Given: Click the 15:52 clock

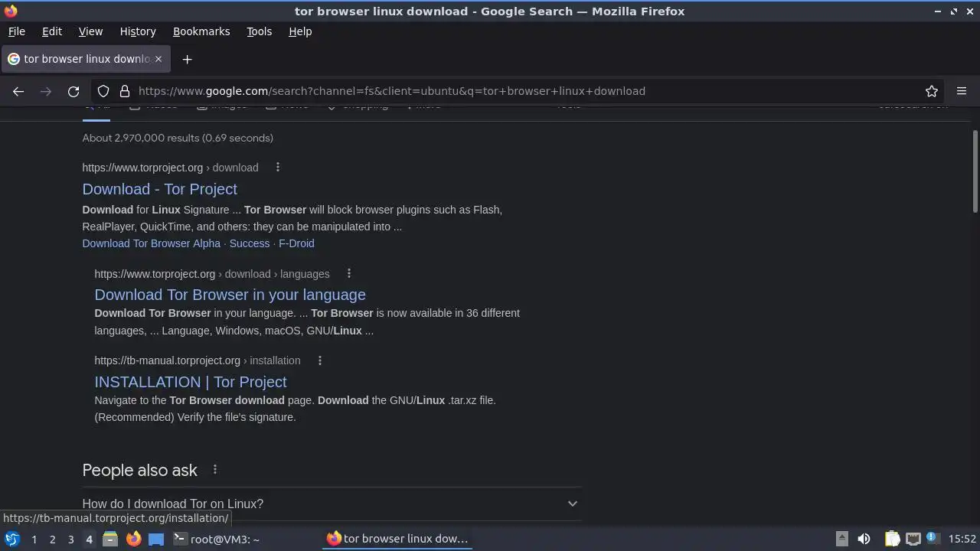Looking at the screenshot, I should (962, 539).
